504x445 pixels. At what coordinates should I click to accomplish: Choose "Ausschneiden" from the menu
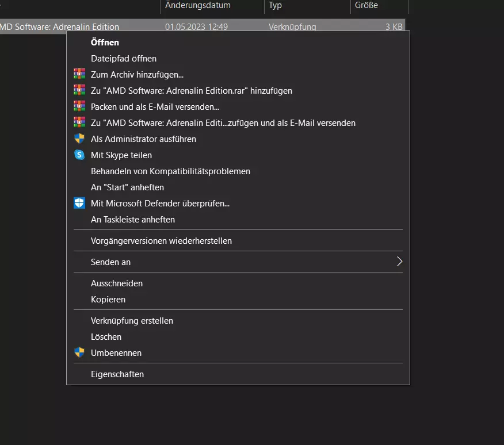[x=238, y=283]
